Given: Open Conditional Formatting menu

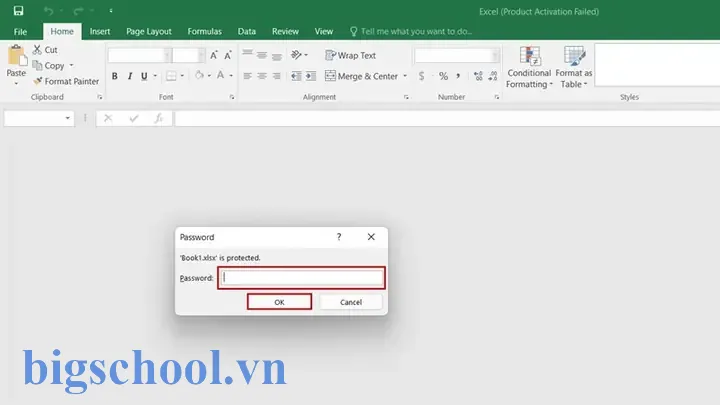Looking at the screenshot, I should (529, 67).
